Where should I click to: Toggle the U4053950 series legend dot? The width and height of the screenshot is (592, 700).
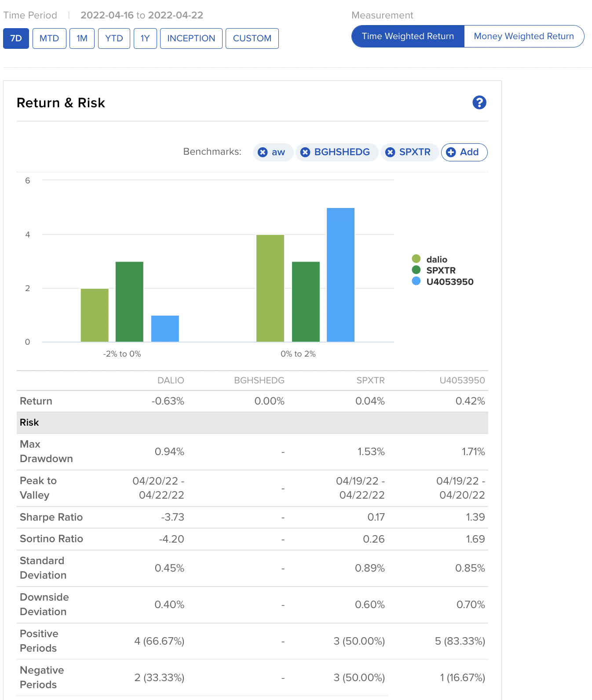click(416, 281)
